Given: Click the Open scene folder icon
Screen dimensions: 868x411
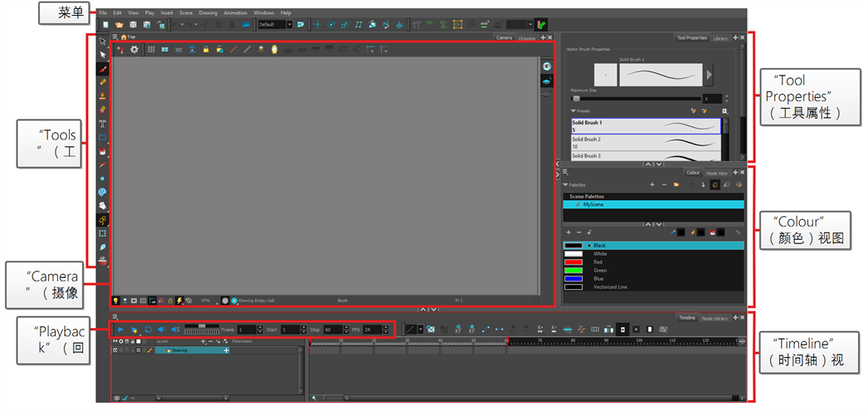Looking at the screenshot, I should [x=119, y=24].
